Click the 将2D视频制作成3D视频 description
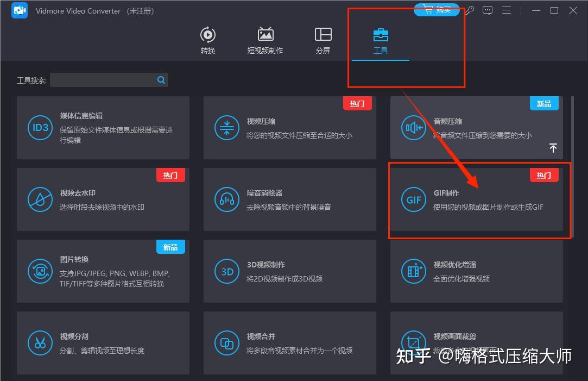 point(284,279)
